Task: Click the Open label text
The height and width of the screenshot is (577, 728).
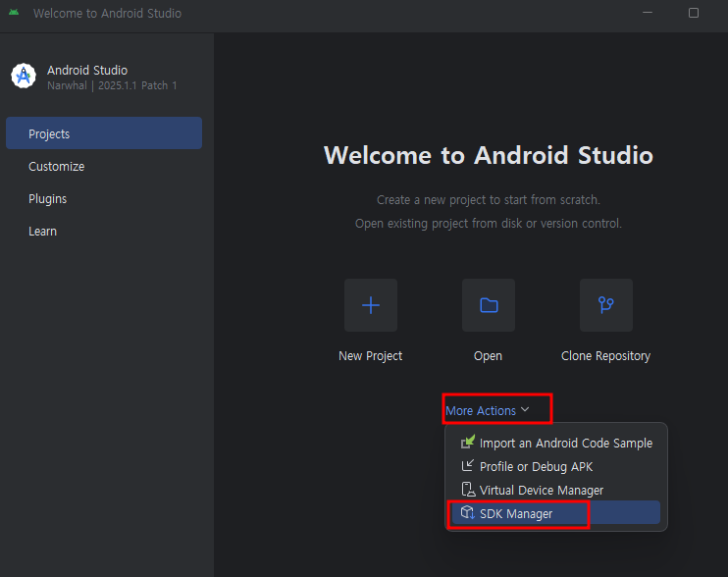Action: [x=488, y=356]
